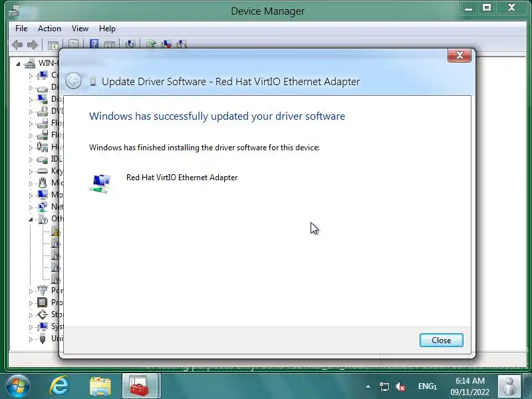
Task: Click the red toolbox taskbar button
Action: coord(140,386)
